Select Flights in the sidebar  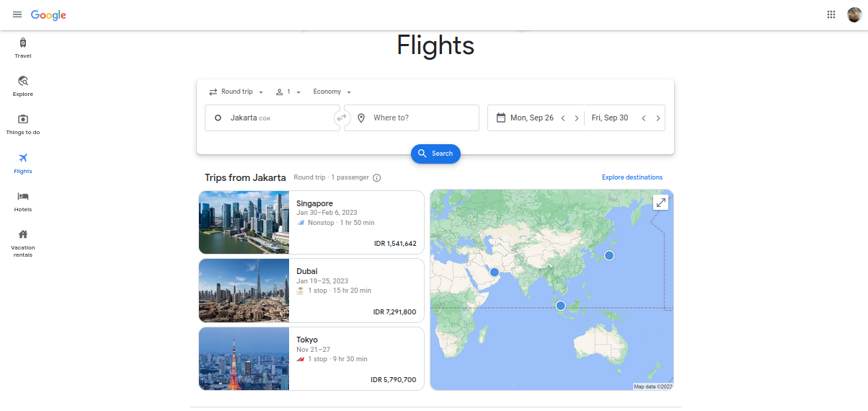pyautogui.click(x=23, y=163)
